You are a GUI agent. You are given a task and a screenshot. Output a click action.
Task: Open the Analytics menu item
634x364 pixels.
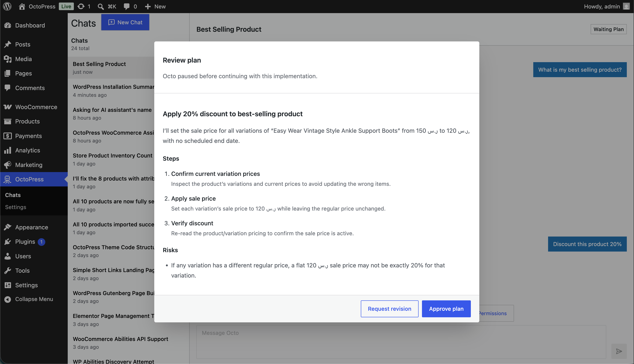(34, 150)
